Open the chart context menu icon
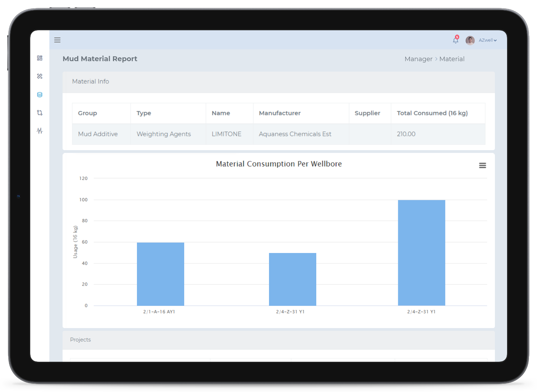 [482, 165]
